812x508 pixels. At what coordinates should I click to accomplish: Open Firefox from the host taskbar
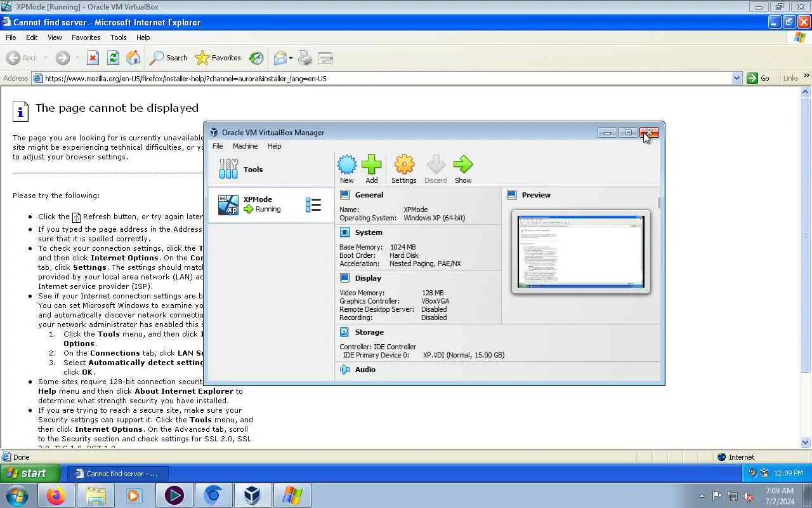55,495
